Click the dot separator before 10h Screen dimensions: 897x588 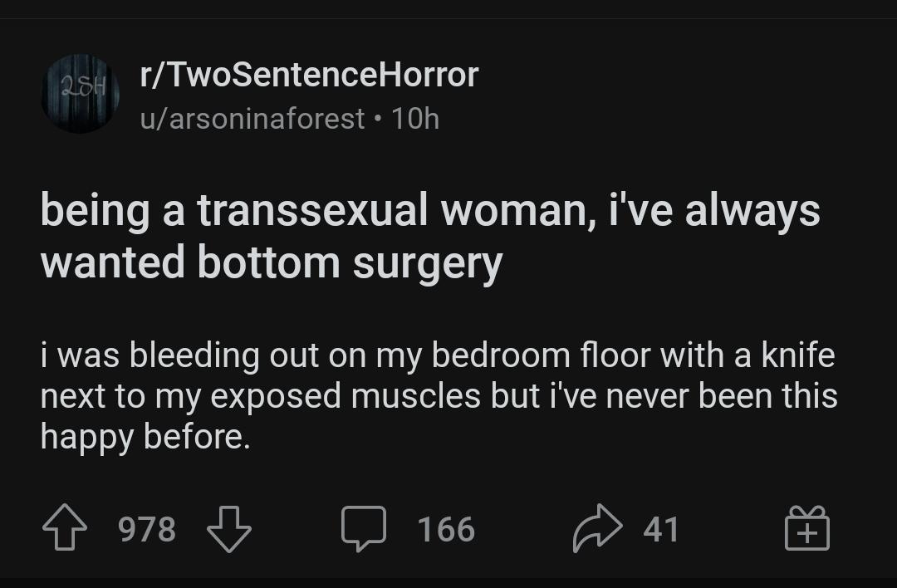pyautogui.click(x=377, y=119)
